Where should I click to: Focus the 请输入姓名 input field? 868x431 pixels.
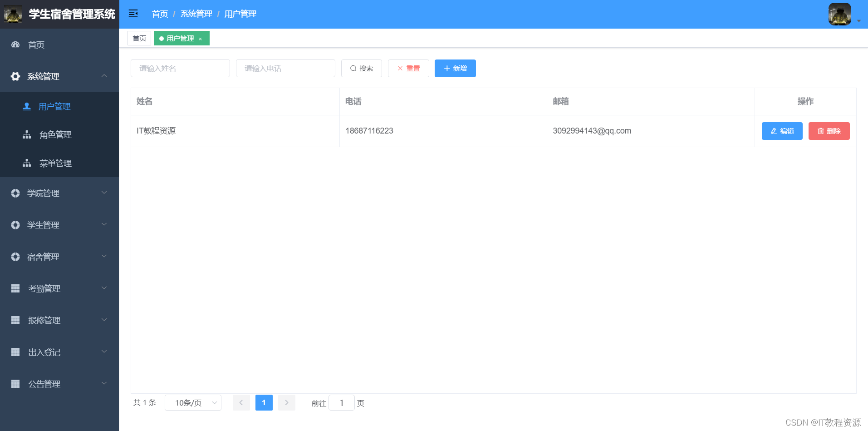[180, 68]
